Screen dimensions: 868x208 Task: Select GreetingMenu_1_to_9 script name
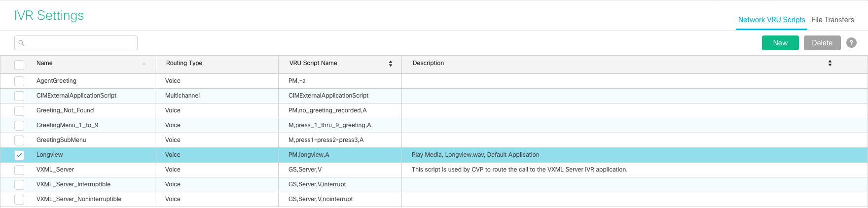coord(67,125)
